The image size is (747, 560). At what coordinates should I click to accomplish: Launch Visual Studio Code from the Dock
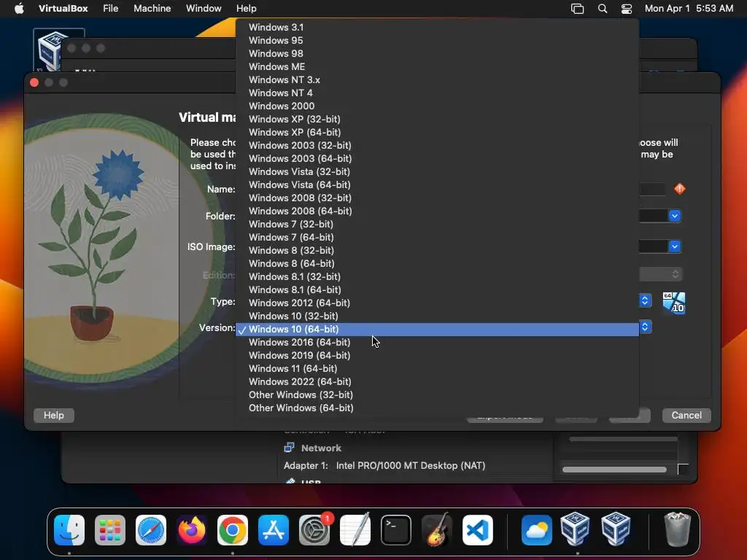coord(477,530)
